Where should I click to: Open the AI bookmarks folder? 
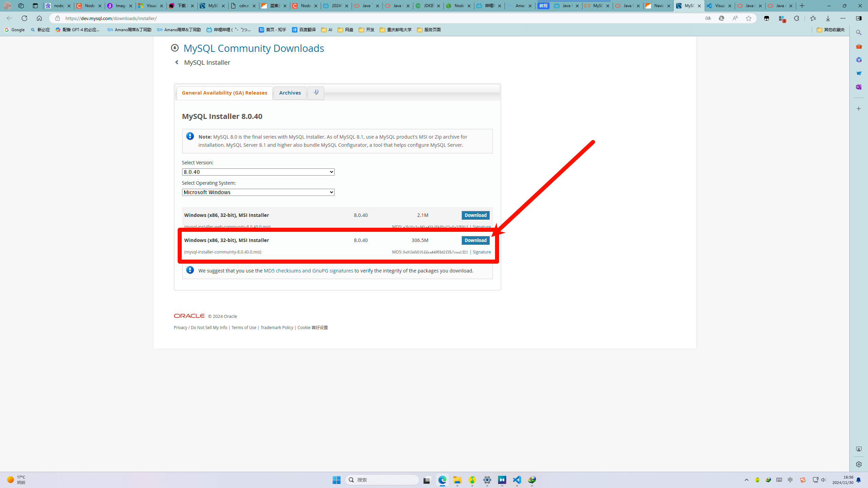[327, 30]
